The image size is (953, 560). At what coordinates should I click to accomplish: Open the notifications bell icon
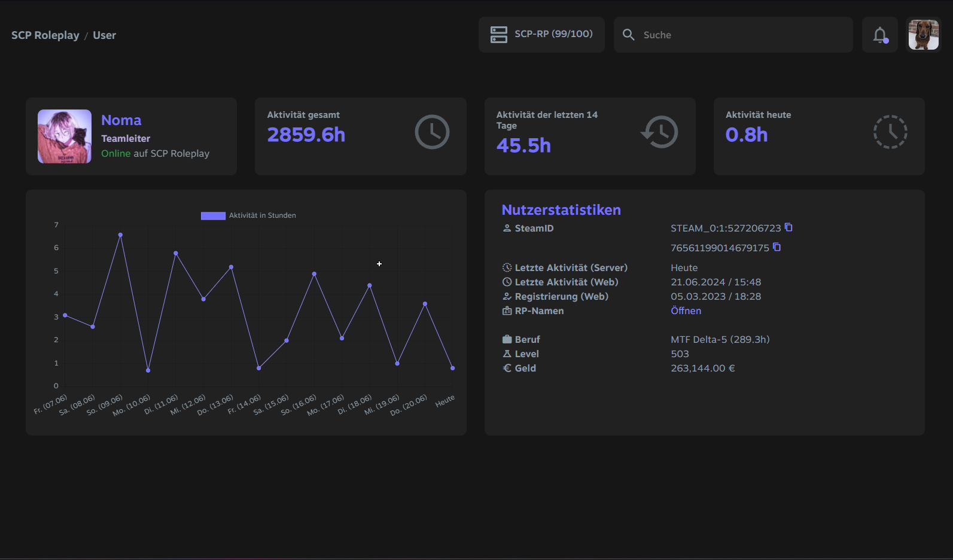click(x=879, y=35)
